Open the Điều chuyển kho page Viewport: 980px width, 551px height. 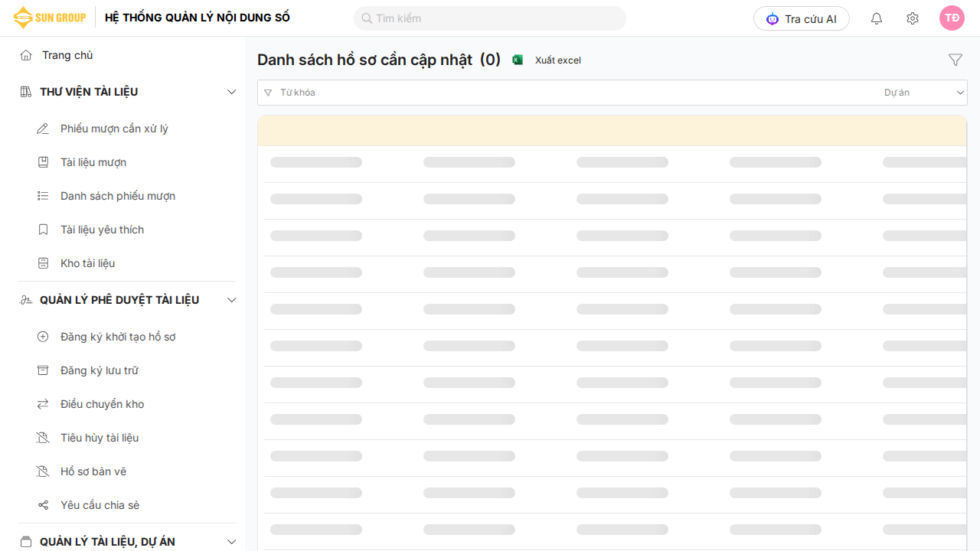pos(102,404)
